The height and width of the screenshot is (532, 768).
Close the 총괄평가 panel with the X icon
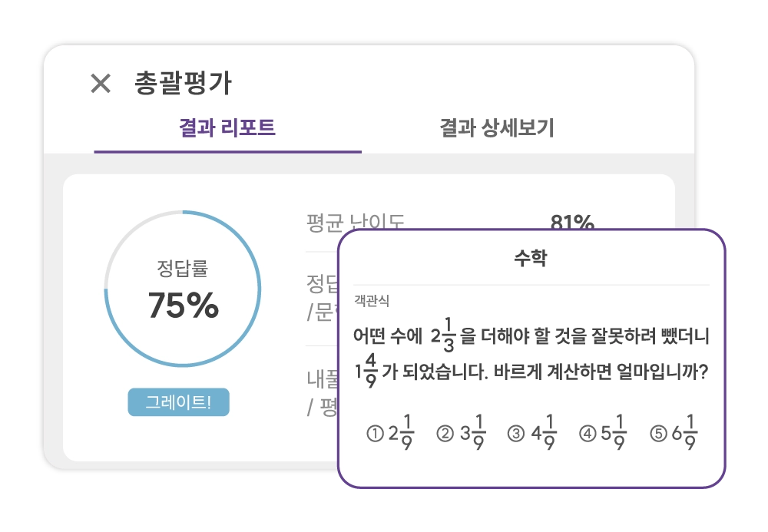tap(101, 83)
